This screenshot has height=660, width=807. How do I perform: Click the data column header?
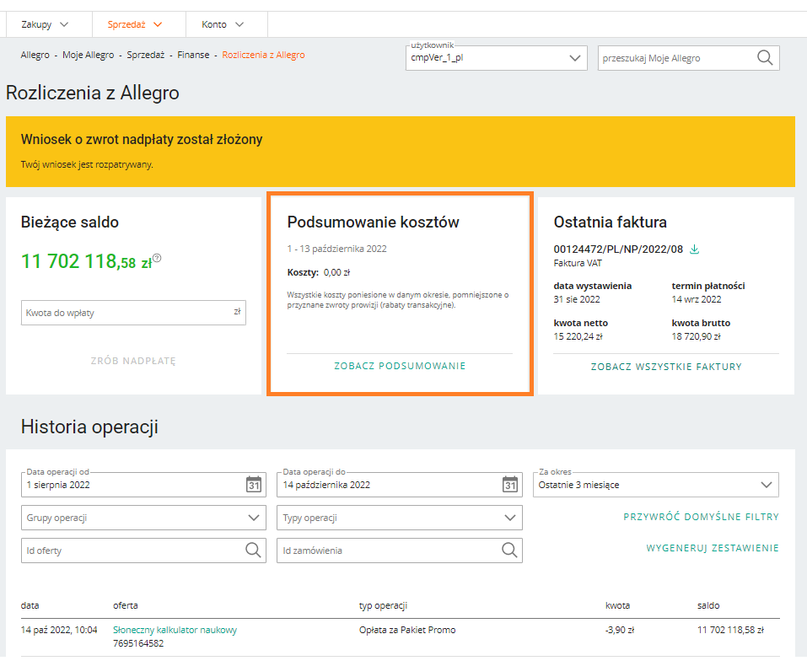pos(30,605)
